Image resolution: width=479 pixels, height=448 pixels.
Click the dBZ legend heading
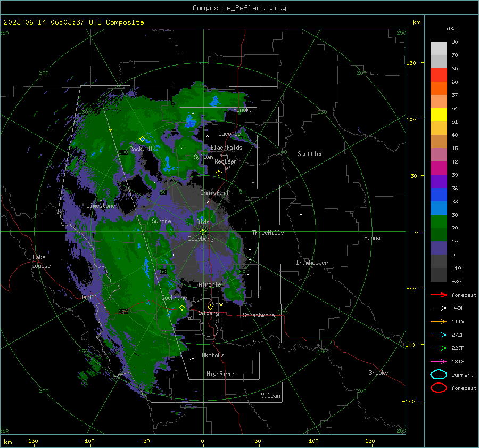[x=451, y=29]
